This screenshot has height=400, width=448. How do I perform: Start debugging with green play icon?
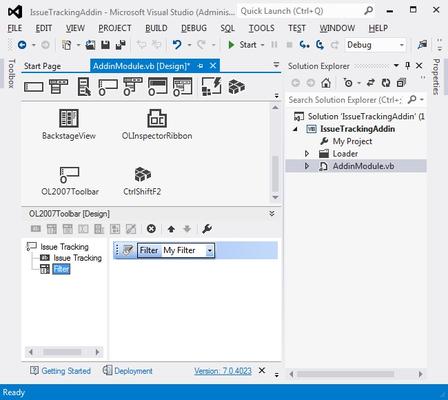coord(231,45)
